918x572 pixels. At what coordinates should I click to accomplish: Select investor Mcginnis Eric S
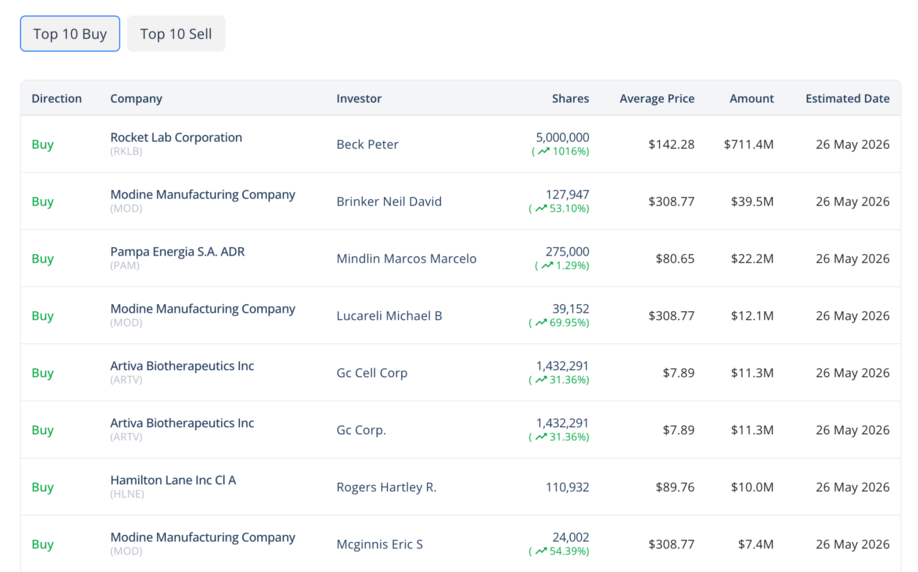(379, 544)
